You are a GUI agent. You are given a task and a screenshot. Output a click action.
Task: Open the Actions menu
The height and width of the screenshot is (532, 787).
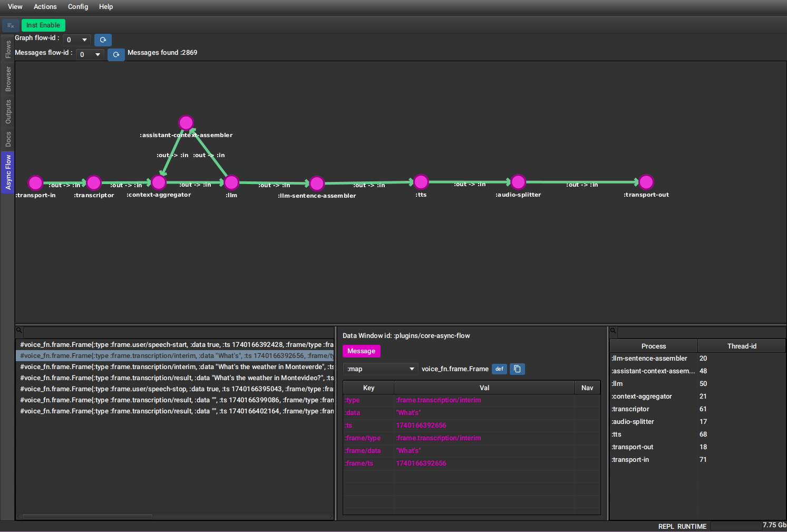coord(45,7)
